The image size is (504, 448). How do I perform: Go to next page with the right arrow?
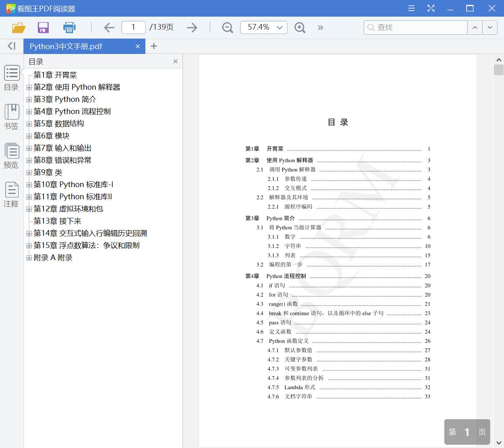(192, 27)
